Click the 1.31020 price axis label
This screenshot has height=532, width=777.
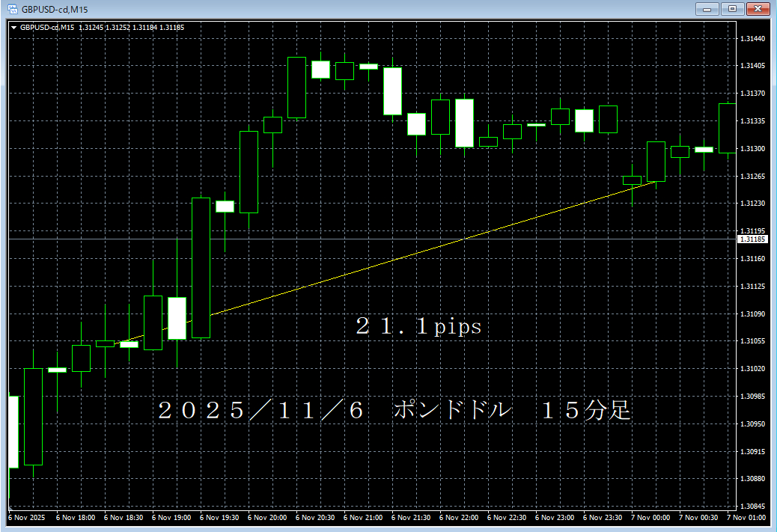point(752,369)
